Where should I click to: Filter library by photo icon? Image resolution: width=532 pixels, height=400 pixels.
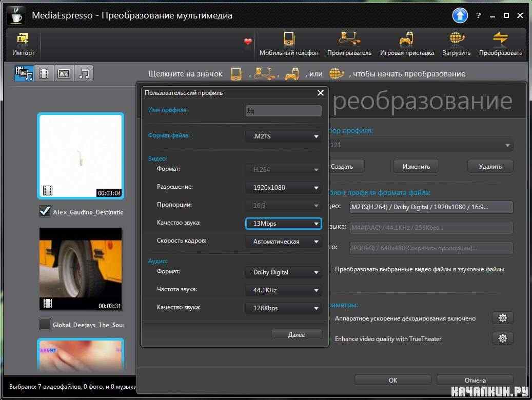(x=64, y=73)
